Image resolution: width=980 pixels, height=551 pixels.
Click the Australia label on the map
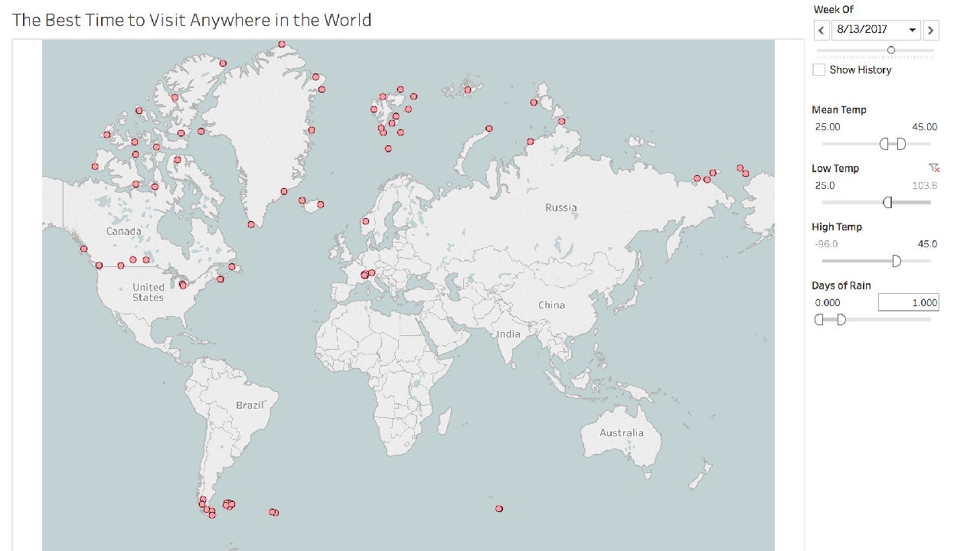click(622, 432)
